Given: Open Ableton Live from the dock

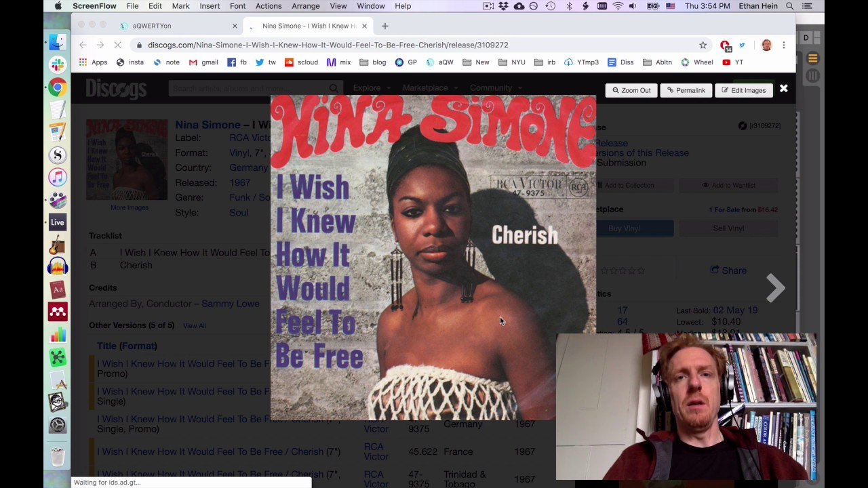Looking at the screenshot, I should pyautogui.click(x=58, y=222).
